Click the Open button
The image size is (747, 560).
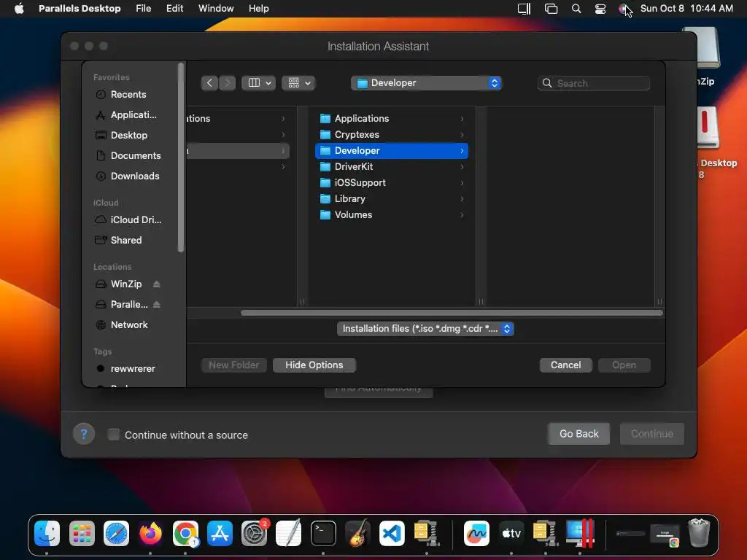[624, 365]
